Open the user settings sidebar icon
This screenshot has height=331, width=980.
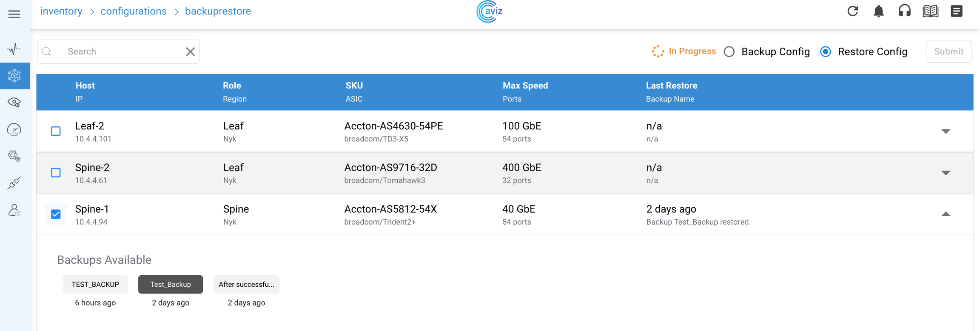[x=14, y=210]
